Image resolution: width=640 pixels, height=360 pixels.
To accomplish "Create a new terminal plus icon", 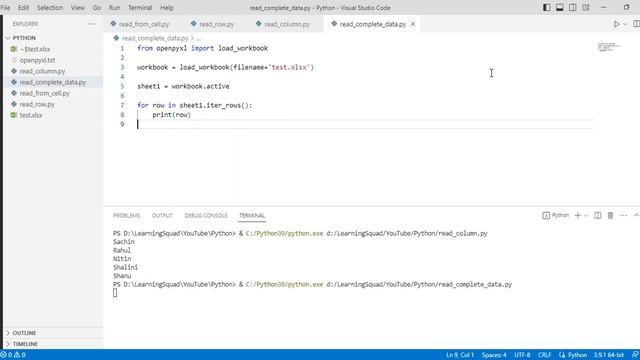I will pos(578,215).
